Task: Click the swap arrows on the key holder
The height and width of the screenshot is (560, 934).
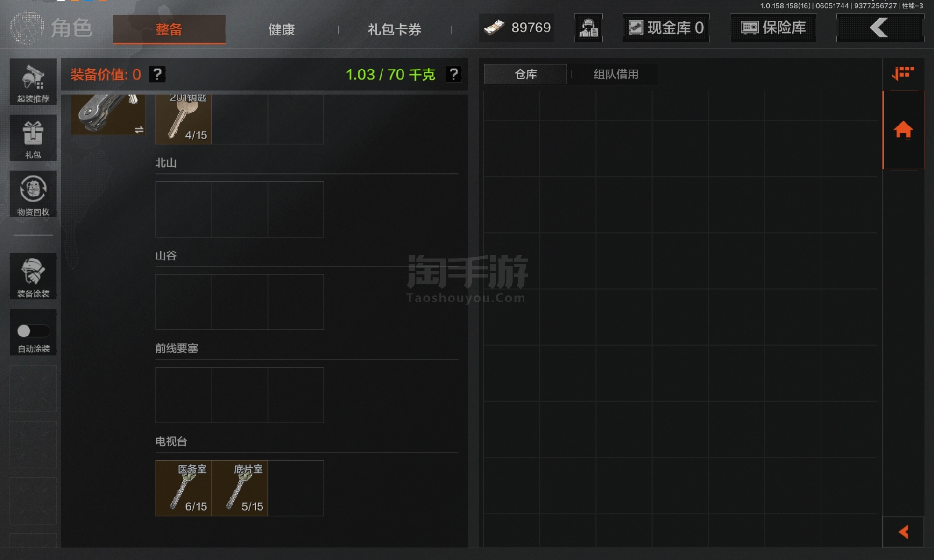Action: coord(139,130)
